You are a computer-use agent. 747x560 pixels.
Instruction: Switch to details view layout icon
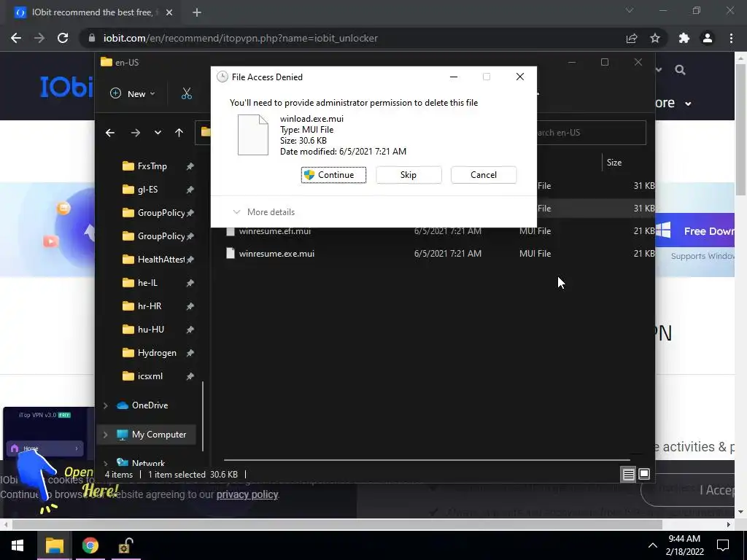[x=628, y=474]
